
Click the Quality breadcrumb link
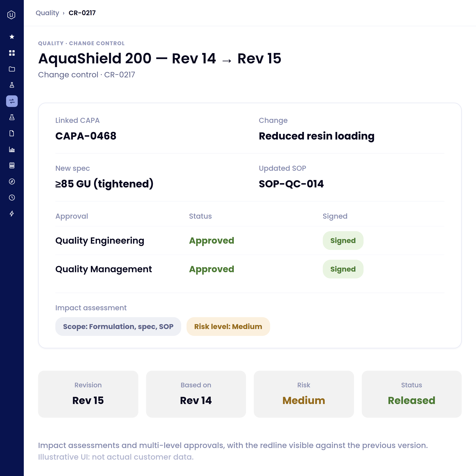[x=47, y=13]
